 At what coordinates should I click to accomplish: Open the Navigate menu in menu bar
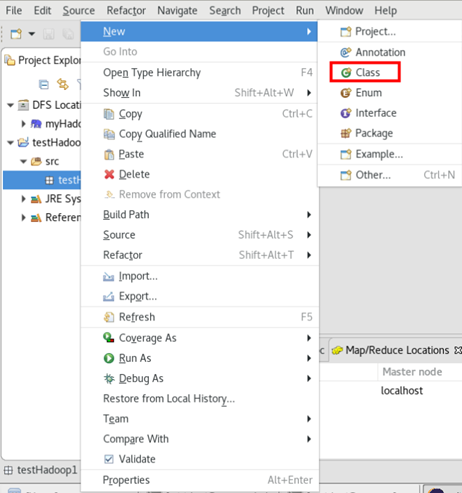(x=177, y=11)
